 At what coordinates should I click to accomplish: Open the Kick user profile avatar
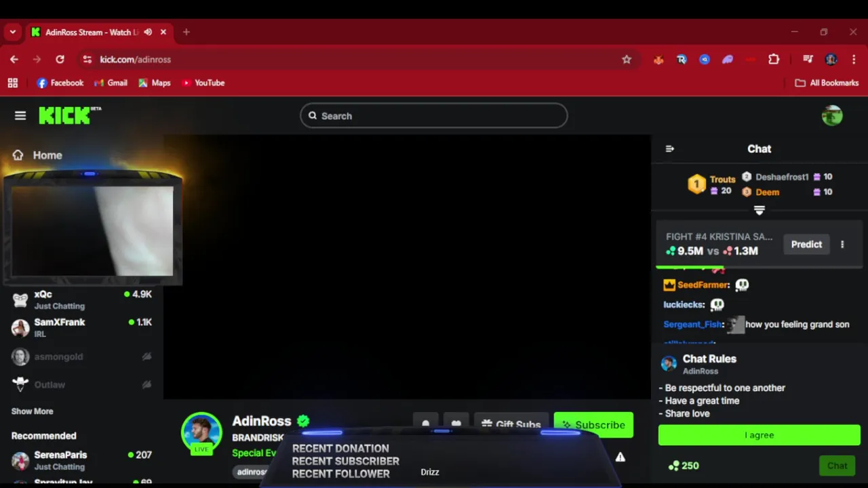832,116
